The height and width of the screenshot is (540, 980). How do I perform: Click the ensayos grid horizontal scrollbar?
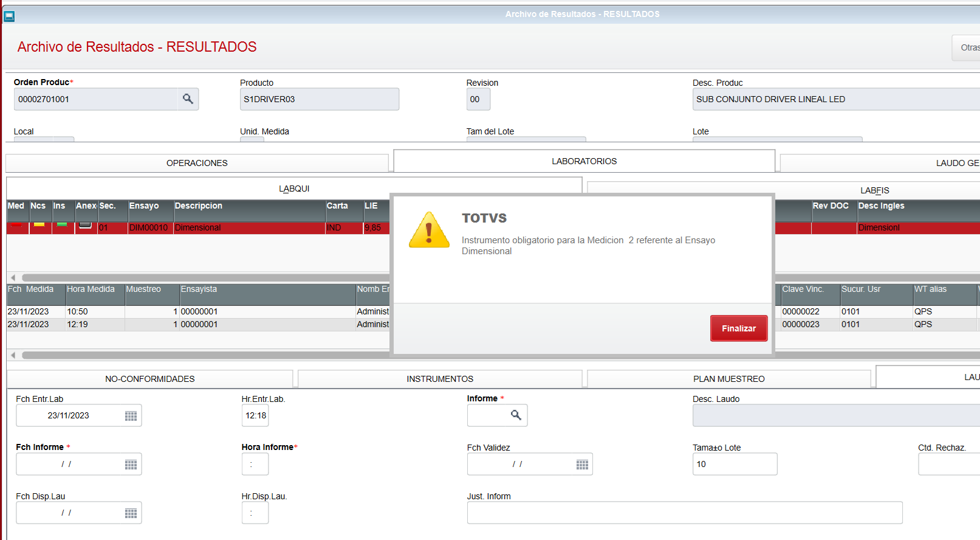205,278
